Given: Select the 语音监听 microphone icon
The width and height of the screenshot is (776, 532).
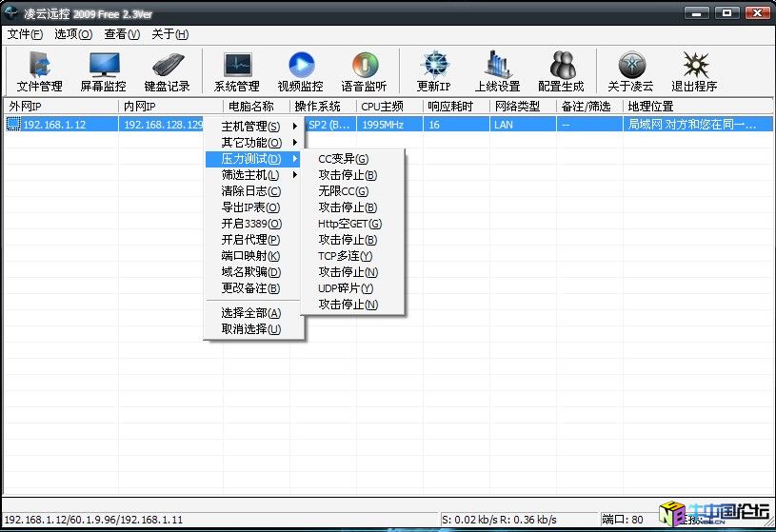Looking at the screenshot, I should point(364,70).
